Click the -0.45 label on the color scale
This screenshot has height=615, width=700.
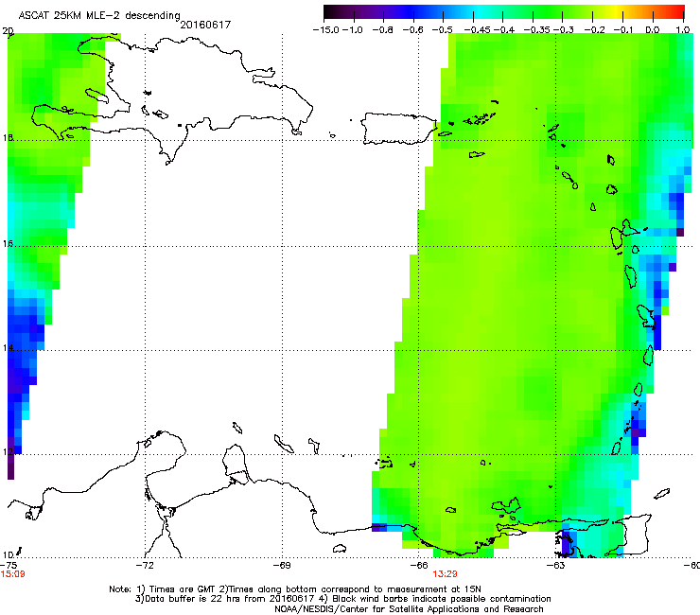point(477,30)
